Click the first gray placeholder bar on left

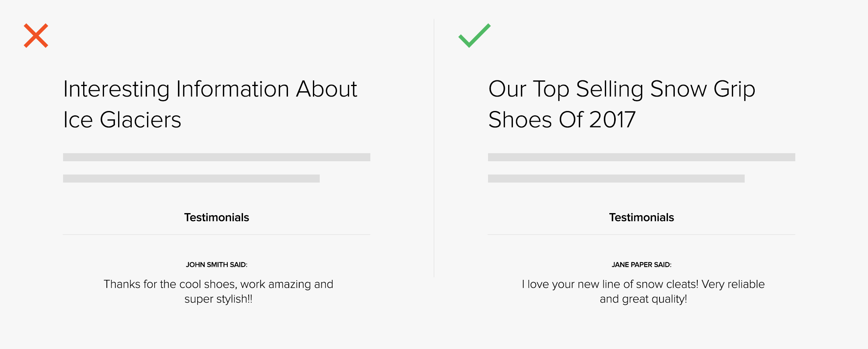pos(216,157)
